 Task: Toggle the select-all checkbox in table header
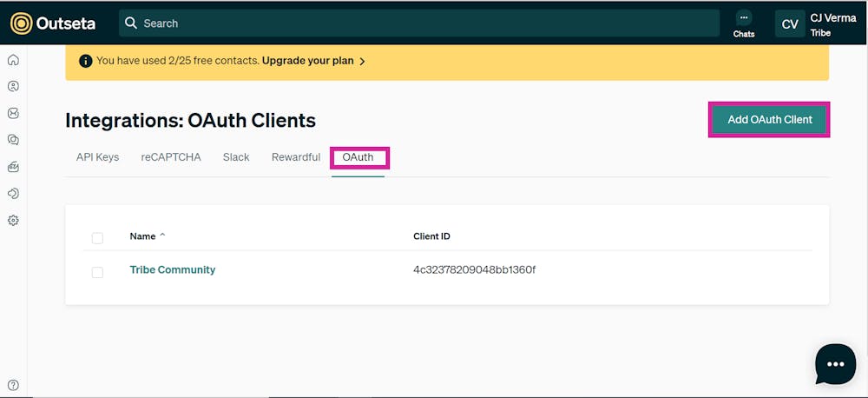(97, 238)
